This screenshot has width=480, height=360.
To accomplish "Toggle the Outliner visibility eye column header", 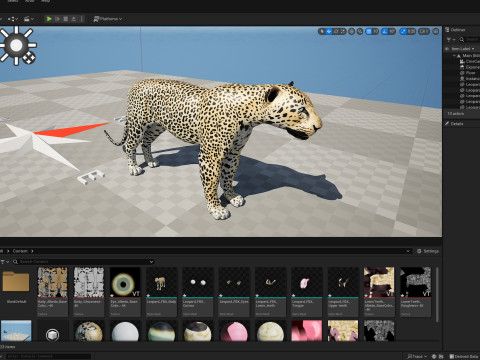I will point(447,49).
